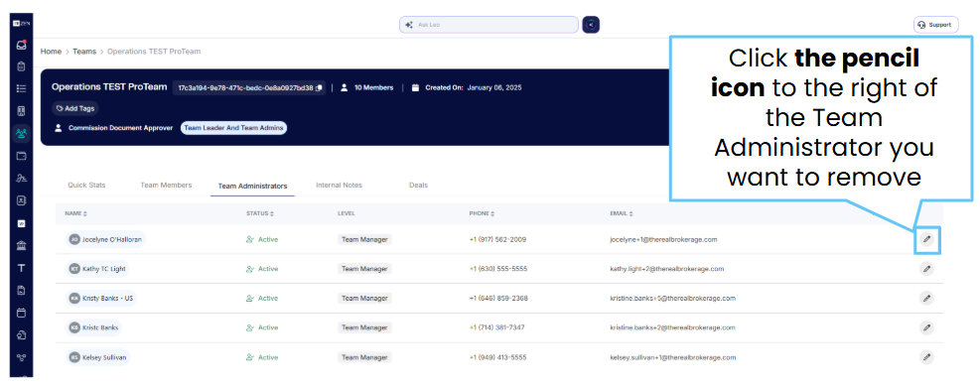
Task: Click the white W square sidebar icon
Action: (21, 223)
